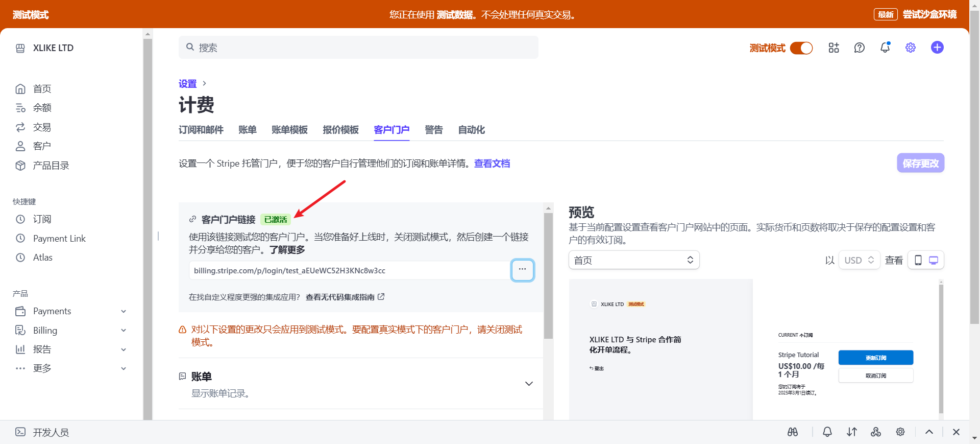Image resolution: width=980 pixels, height=444 pixels.
Task: Switch to the 自动化 tab
Action: (x=471, y=130)
